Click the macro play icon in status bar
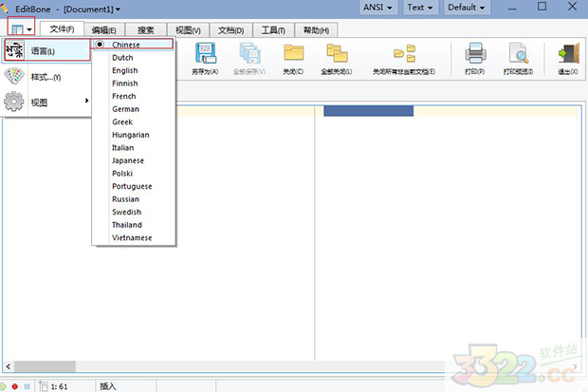The width and height of the screenshot is (588, 392). click(x=4, y=386)
